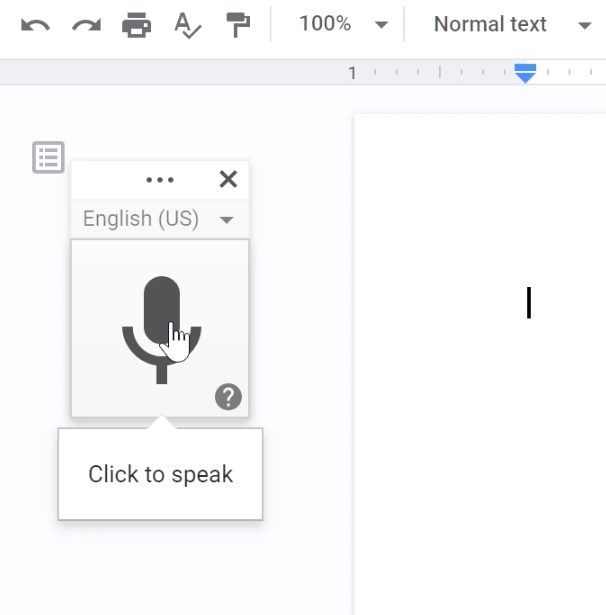Select the Paint format roller
606x615 pixels.
tap(238, 25)
